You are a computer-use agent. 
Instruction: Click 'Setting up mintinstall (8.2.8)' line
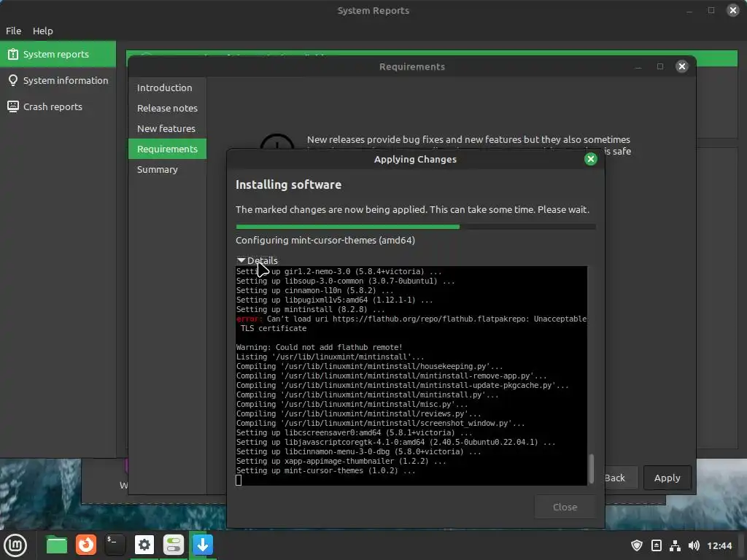[x=310, y=309]
